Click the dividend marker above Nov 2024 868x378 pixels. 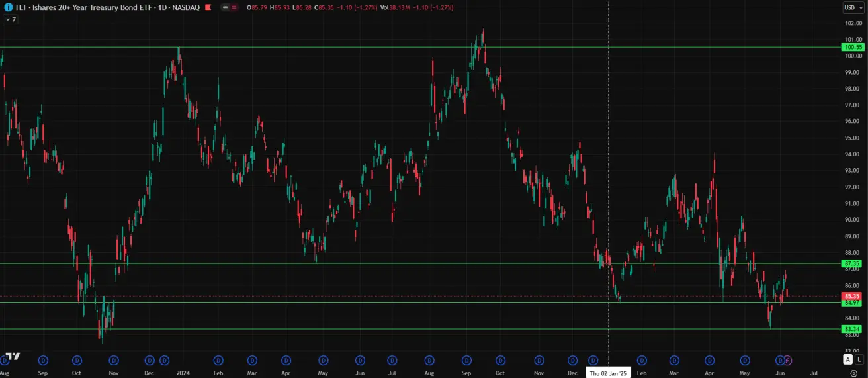[x=540, y=360]
